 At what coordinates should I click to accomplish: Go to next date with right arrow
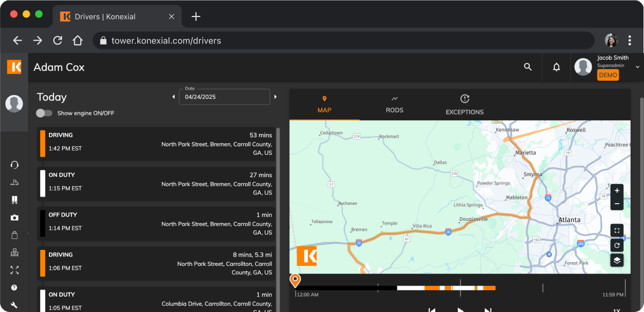click(275, 97)
